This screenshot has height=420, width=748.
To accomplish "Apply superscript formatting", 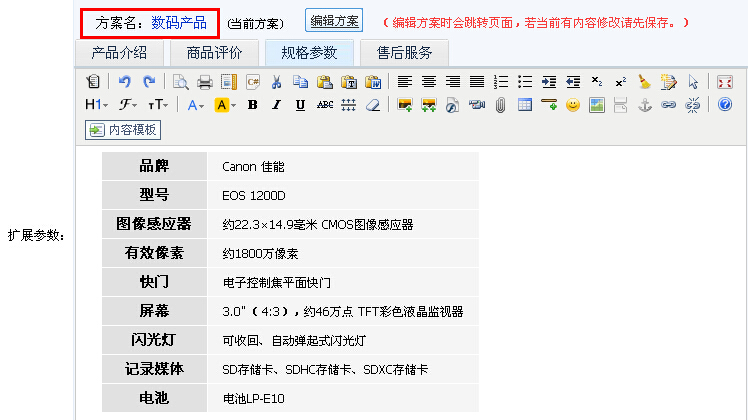I will pos(621,82).
